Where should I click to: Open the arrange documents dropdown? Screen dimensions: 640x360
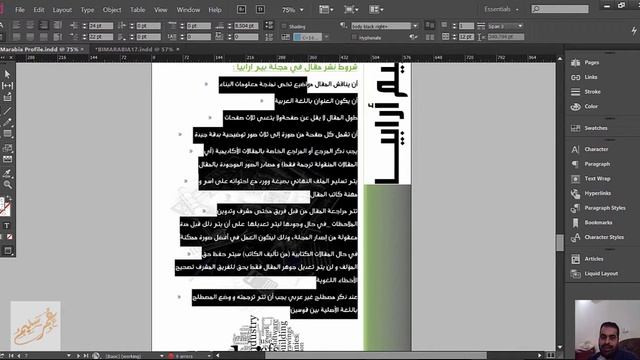(376, 9)
